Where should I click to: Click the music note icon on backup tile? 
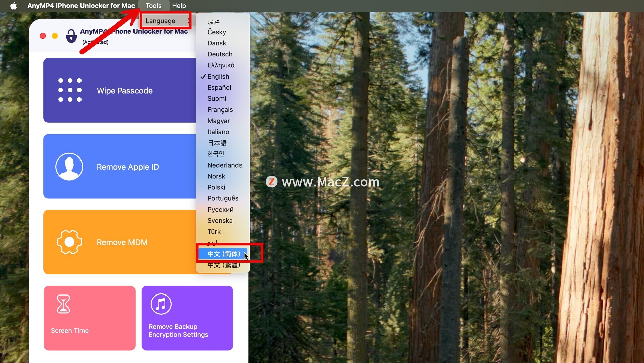tap(161, 304)
